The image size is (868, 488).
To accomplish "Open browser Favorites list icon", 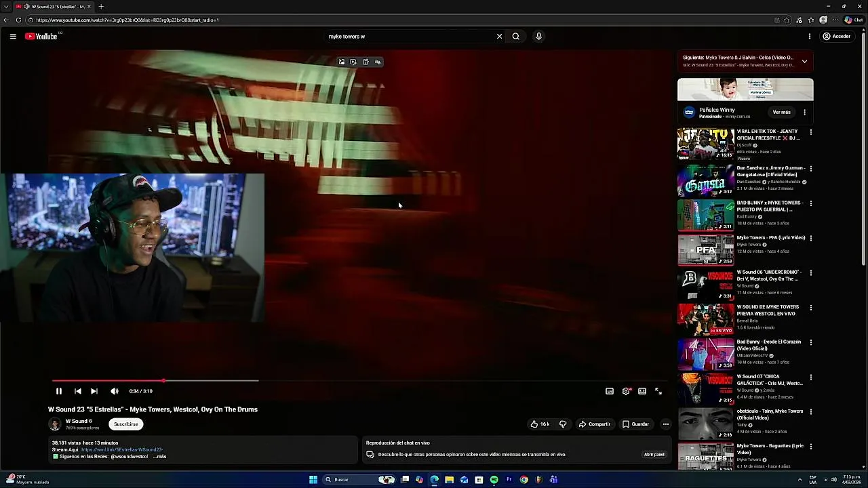I will click(811, 20).
